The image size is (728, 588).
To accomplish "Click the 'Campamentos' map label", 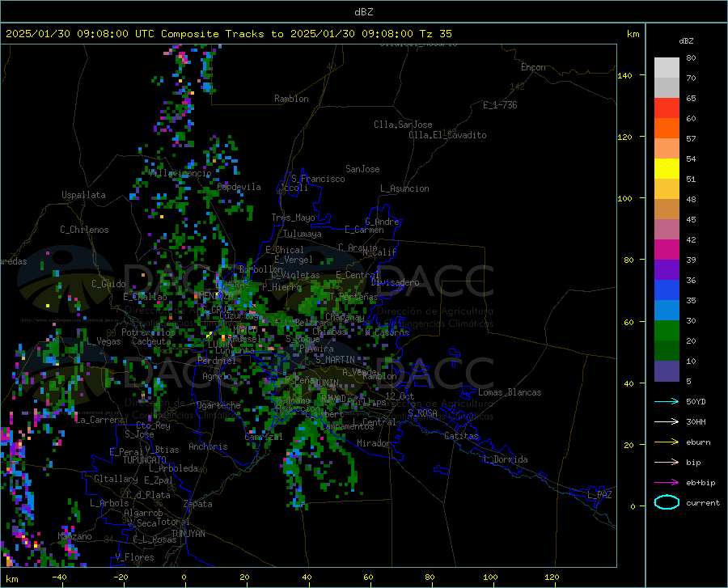I will [348, 426].
